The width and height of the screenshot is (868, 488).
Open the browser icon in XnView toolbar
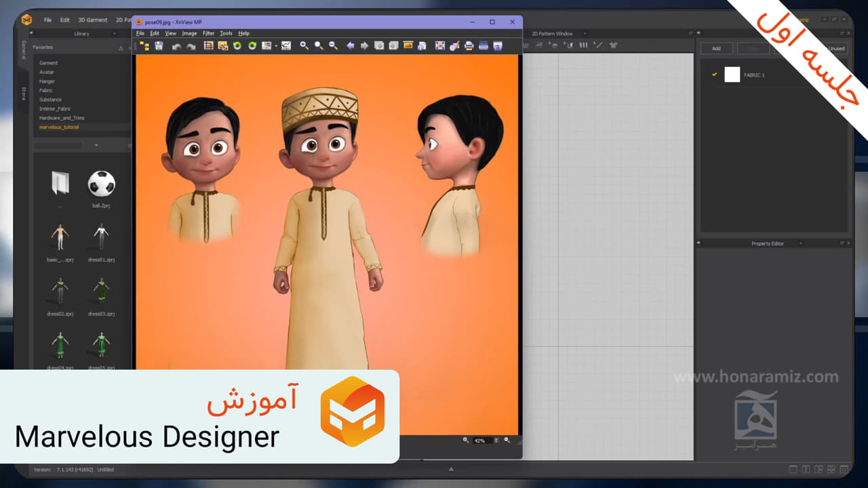click(144, 45)
